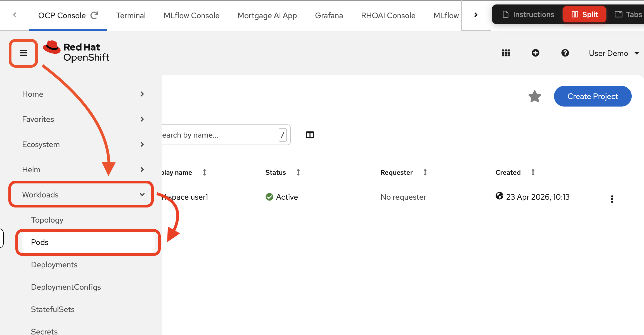Viewport: 644px width, 335px height.
Task: Show the Instructions view
Action: click(528, 14)
